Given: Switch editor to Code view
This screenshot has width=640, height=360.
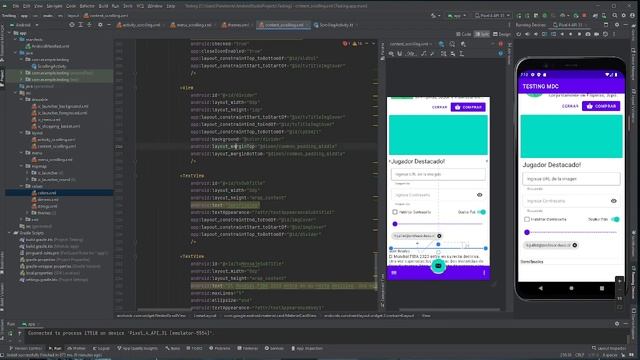Looking at the screenshot, I should point(464,34).
